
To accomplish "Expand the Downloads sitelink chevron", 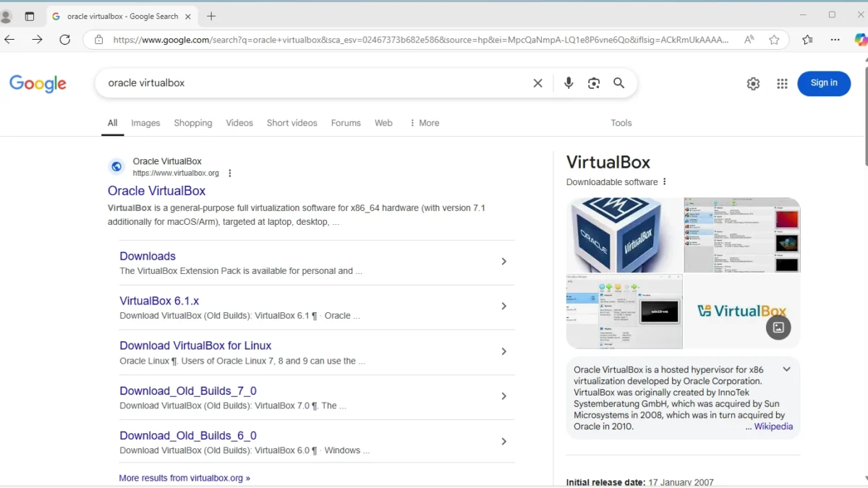I will click(504, 262).
